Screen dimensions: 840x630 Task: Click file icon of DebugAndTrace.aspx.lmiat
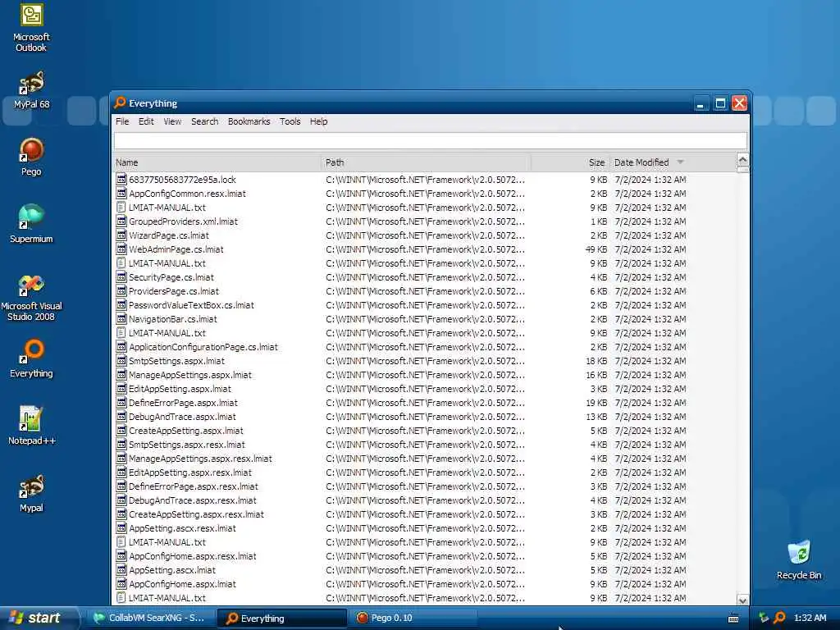[x=121, y=416]
